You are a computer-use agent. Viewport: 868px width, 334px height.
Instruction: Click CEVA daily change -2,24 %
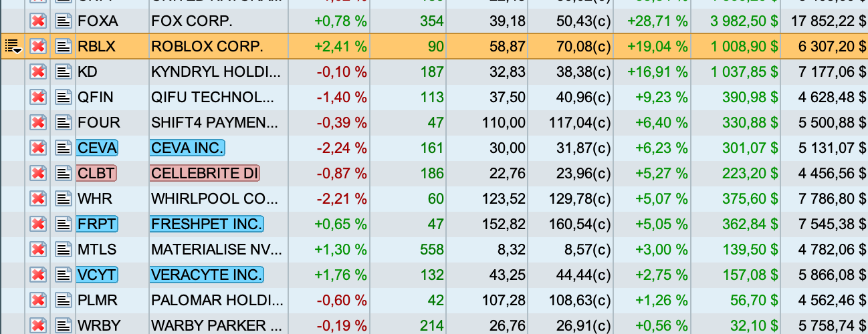[342, 148]
